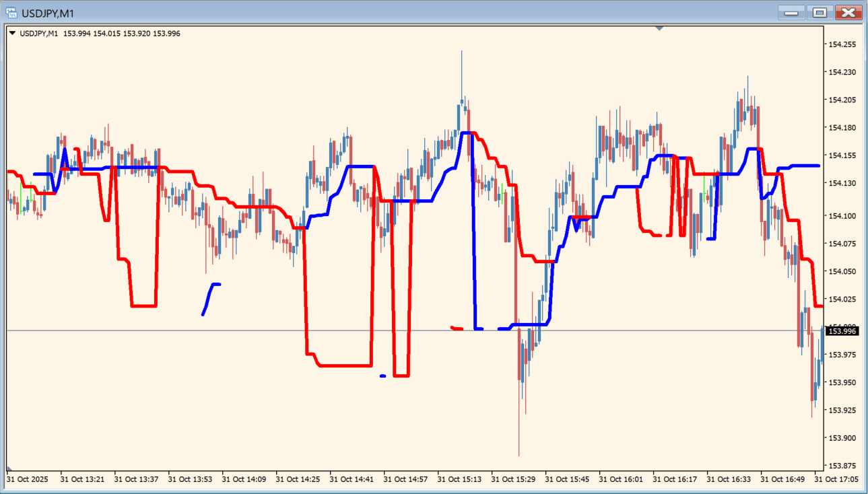
Task: Click the chart window icon in title bar
Action: click(11, 13)
